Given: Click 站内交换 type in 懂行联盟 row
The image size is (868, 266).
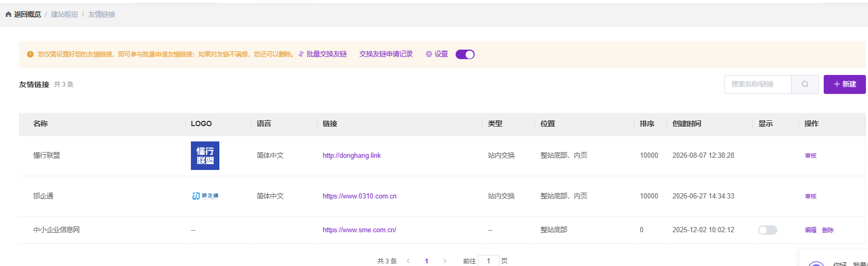Looking at the screenshot, I should [501, 156].
